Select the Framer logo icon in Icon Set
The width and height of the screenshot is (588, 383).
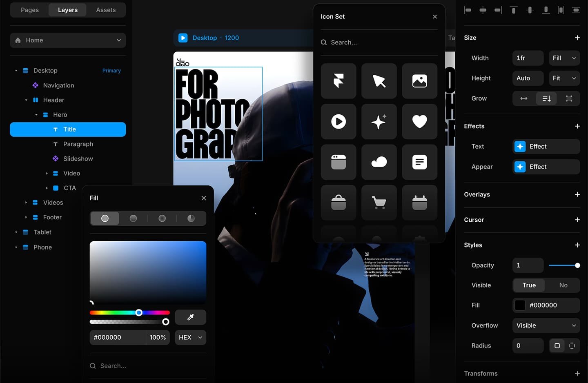pos(338,81)
